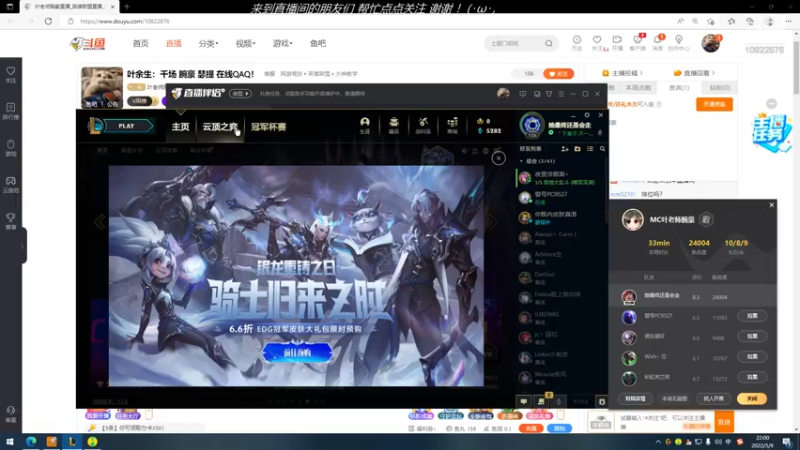Viewport: 800px width, 450px height.
Task: Click the summoner profile avatar icon
Action: (x=532, y=125)
